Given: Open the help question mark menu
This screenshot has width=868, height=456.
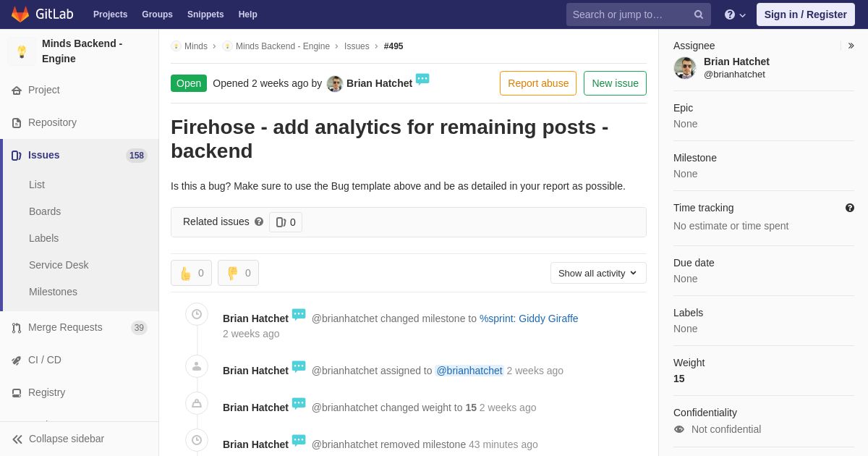Looking at the screenshot, I should (x=735, y=14).
